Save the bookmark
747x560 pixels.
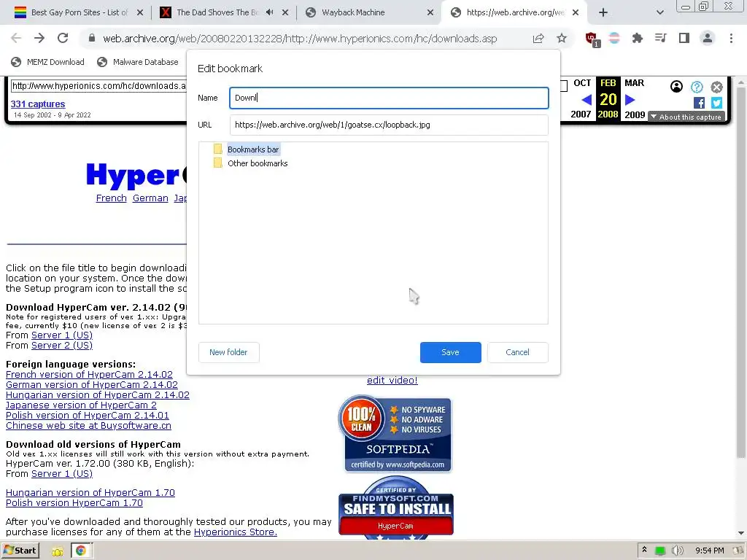point(450,352)
